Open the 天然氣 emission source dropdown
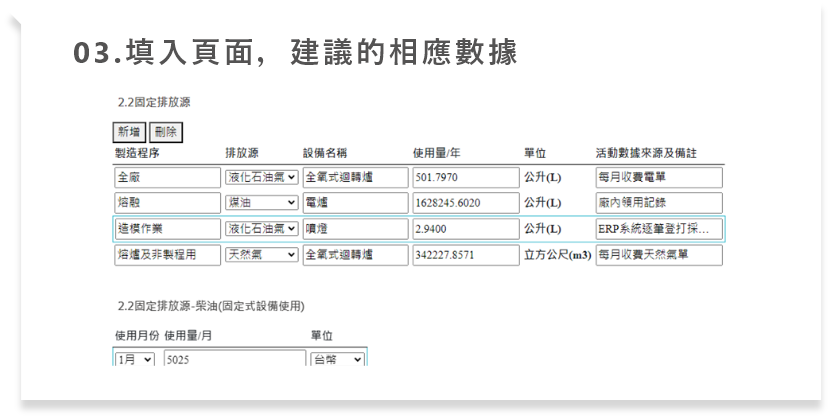 click(x=262, y=255)
